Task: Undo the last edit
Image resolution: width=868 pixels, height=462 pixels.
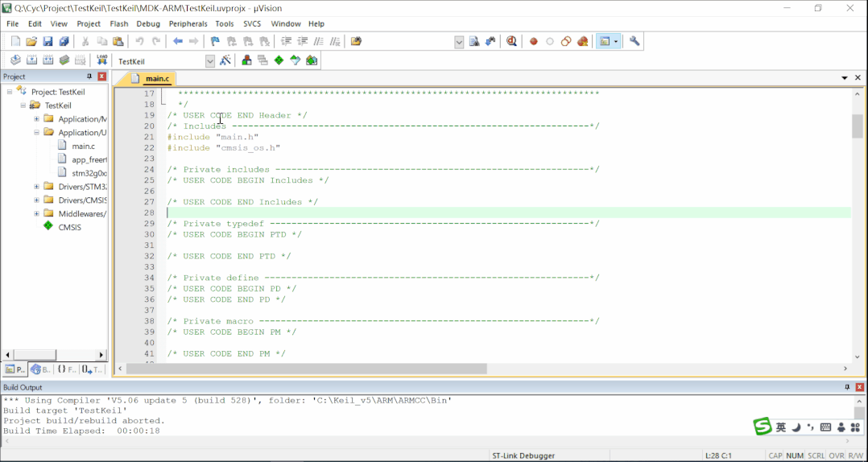Action: click(139, 42)
